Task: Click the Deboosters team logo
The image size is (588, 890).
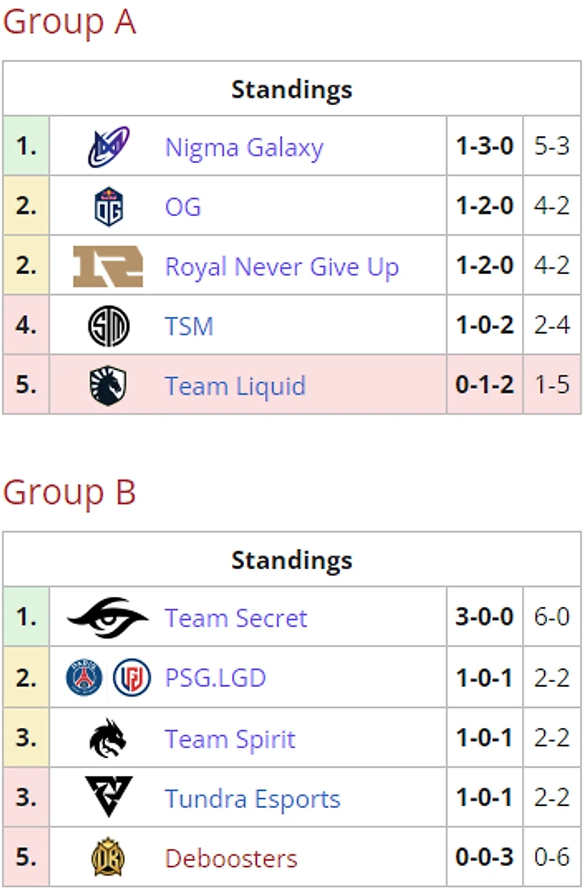Action: [108, 858]
